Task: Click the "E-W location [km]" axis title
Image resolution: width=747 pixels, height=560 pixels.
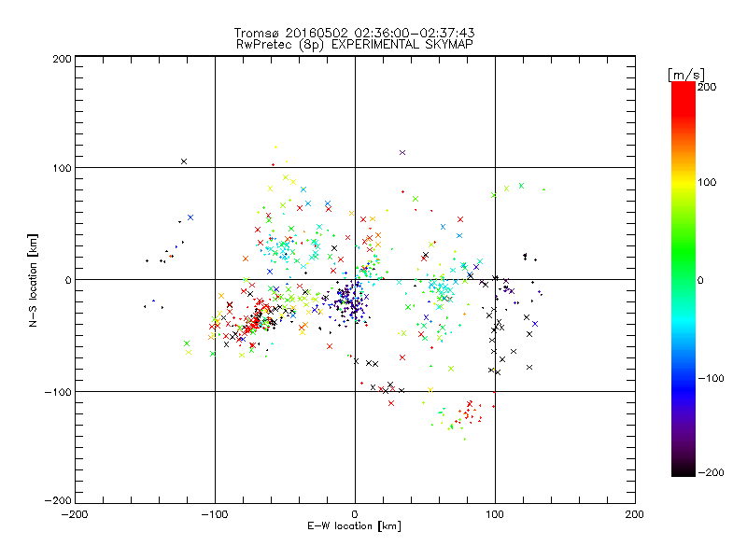Action: 354,526
